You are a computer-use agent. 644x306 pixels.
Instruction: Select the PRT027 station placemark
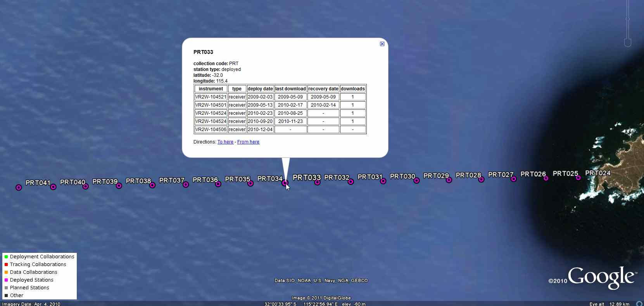481,180
